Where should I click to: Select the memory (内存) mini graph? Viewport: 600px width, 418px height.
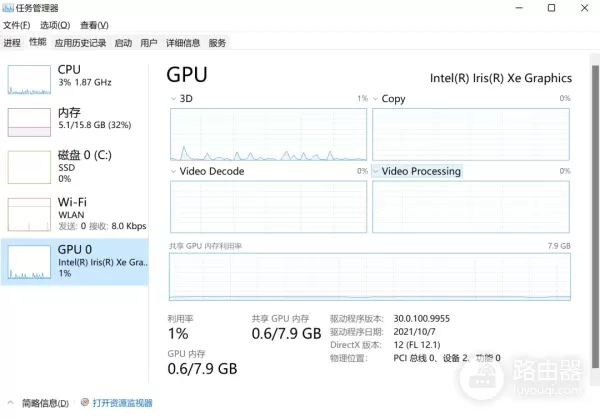tap(29, 122)
